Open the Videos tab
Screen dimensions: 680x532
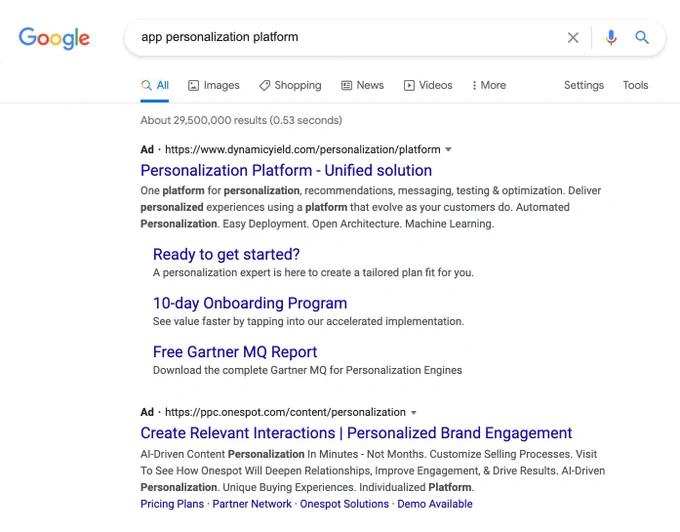pyautogui.click(x=428, y=85)
